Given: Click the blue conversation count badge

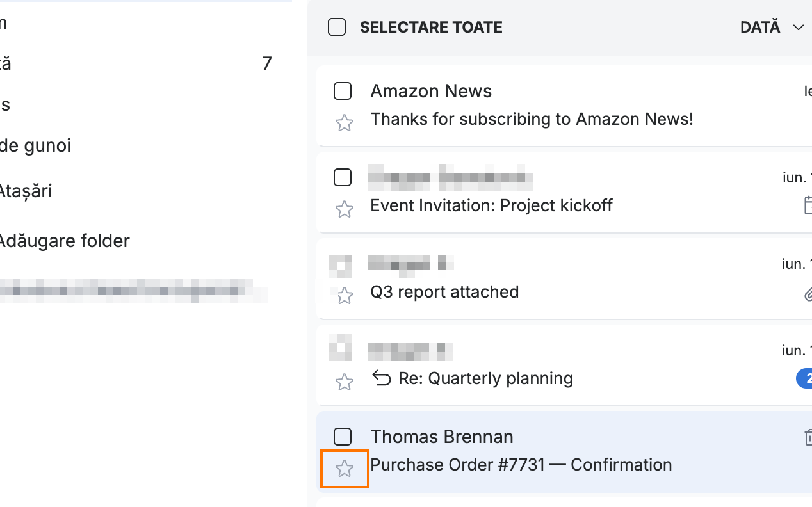Looking at the screenshot, I should (x=804, y=378).
